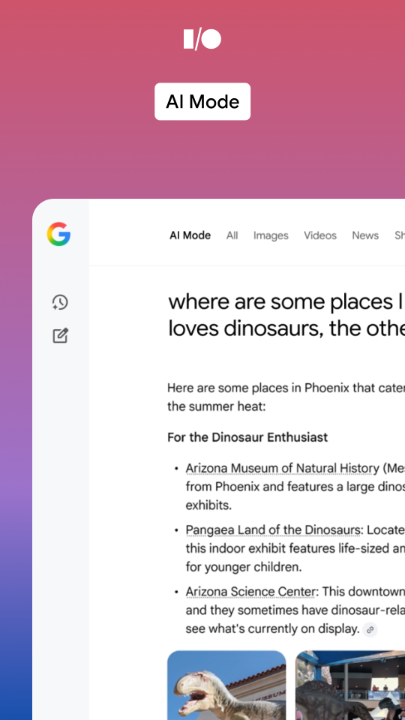Start a new search with the edit icon
The height and width of the screenshot is (720, 405).
[60, 336]
